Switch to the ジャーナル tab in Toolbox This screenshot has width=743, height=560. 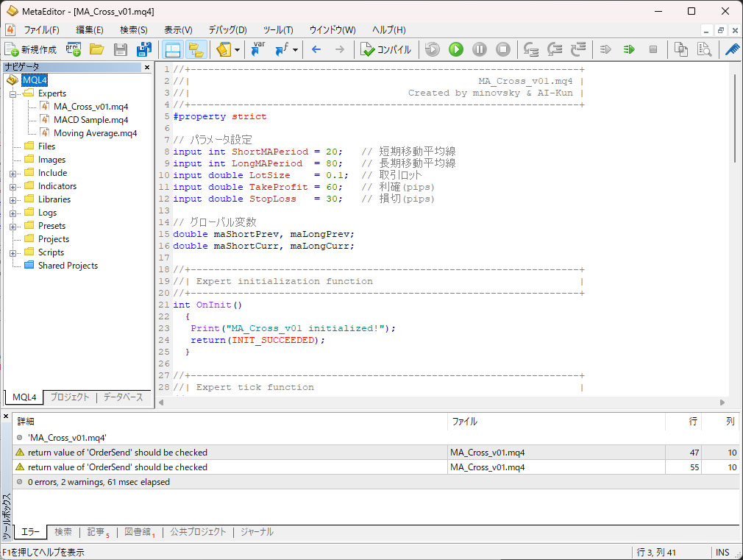coord(257,531)
